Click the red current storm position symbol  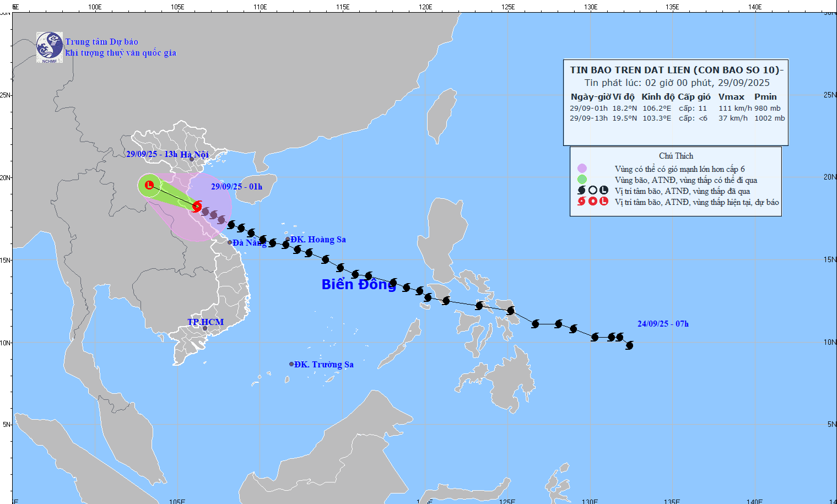(x=197, y=206)
